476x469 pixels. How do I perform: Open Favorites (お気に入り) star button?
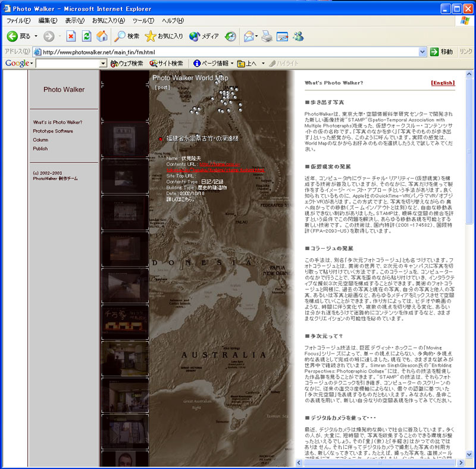(164, 36)
